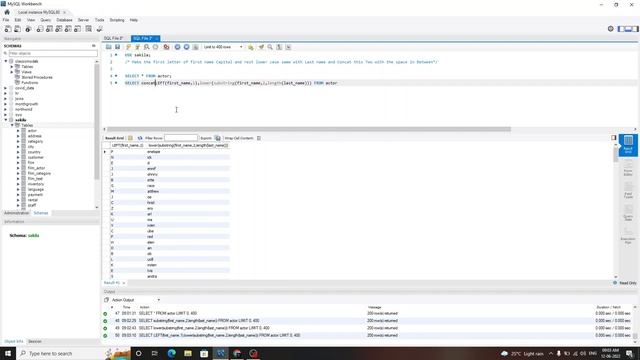The height and width of the screenshot is (360, 640).
Task: Beautify the SQL script with broom icon
Action: click(261, 47)
